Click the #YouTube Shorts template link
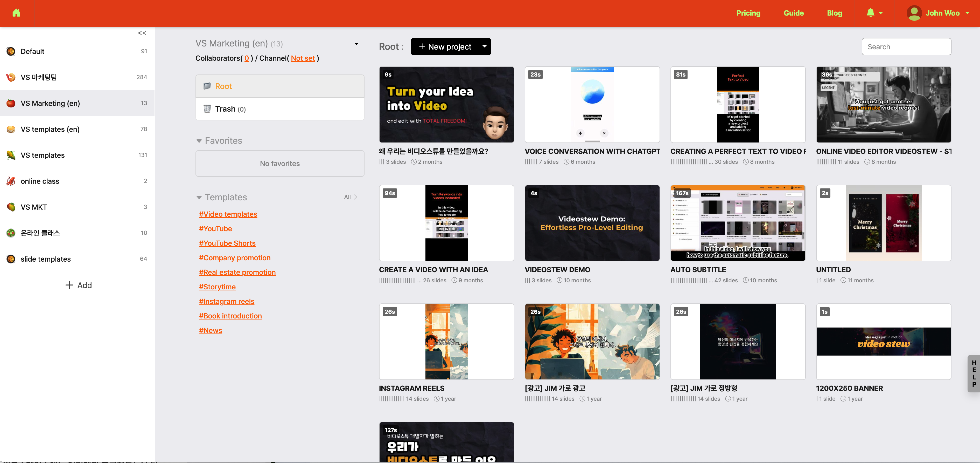The image size is (980, 463). [x=227, y=243]
